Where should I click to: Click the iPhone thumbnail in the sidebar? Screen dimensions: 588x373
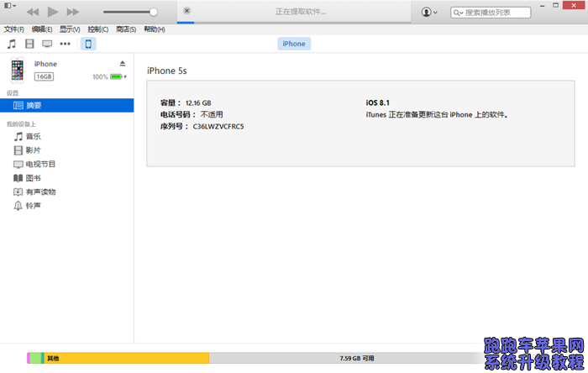coord(18,70)
